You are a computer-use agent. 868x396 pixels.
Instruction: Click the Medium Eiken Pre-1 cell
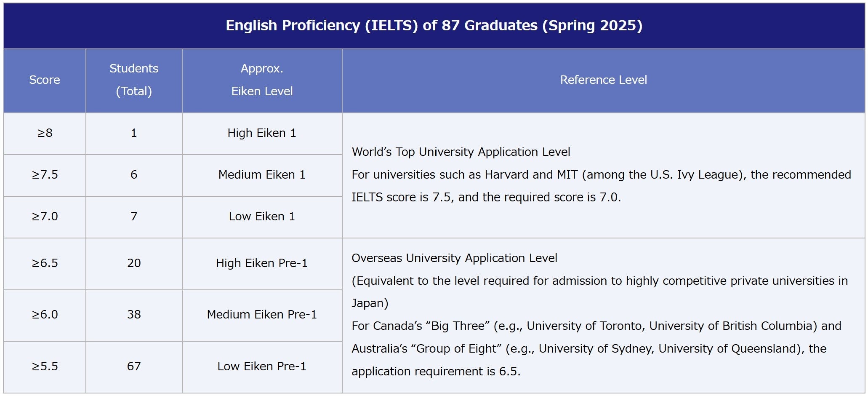262,315
